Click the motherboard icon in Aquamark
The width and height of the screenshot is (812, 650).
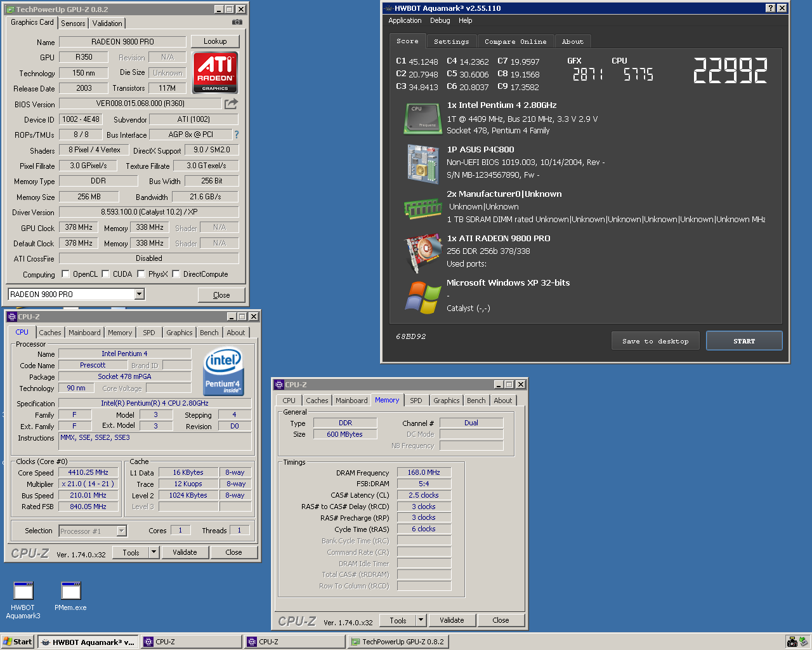tap(422, 164)
